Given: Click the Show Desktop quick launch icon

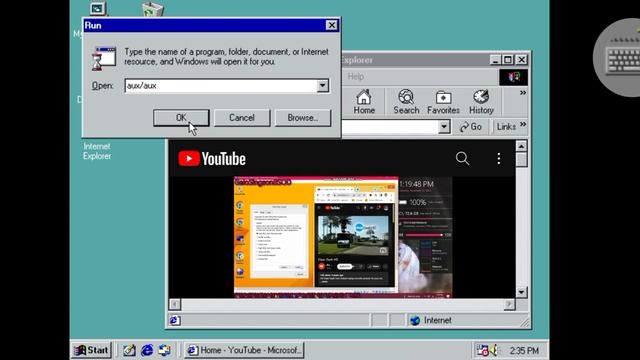Looking at the screenshot, I should (x=129, y=350).
